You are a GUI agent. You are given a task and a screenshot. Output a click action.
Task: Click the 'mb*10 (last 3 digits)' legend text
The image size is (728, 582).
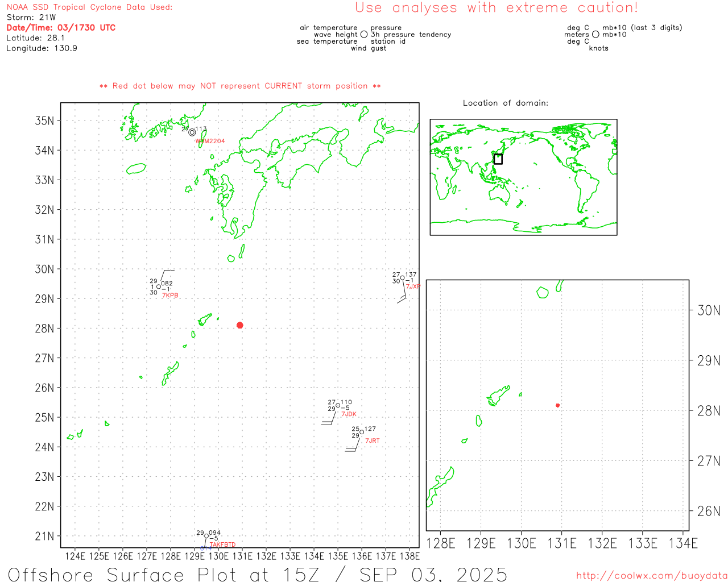click(642, 28)
